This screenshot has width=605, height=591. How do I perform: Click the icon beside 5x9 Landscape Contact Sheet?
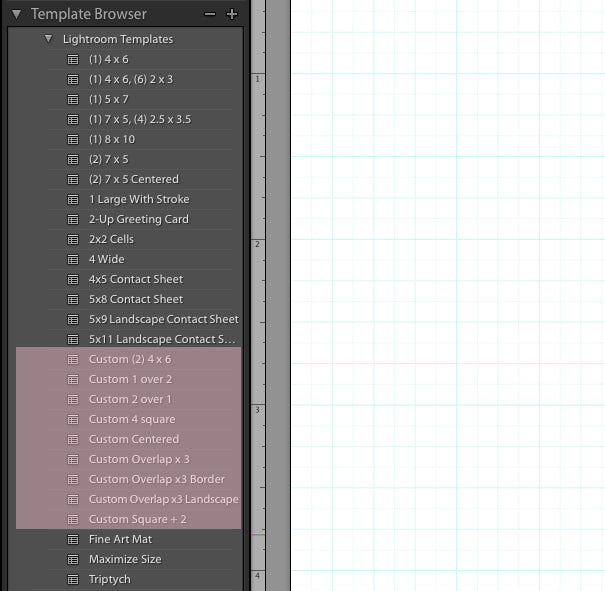73,319
